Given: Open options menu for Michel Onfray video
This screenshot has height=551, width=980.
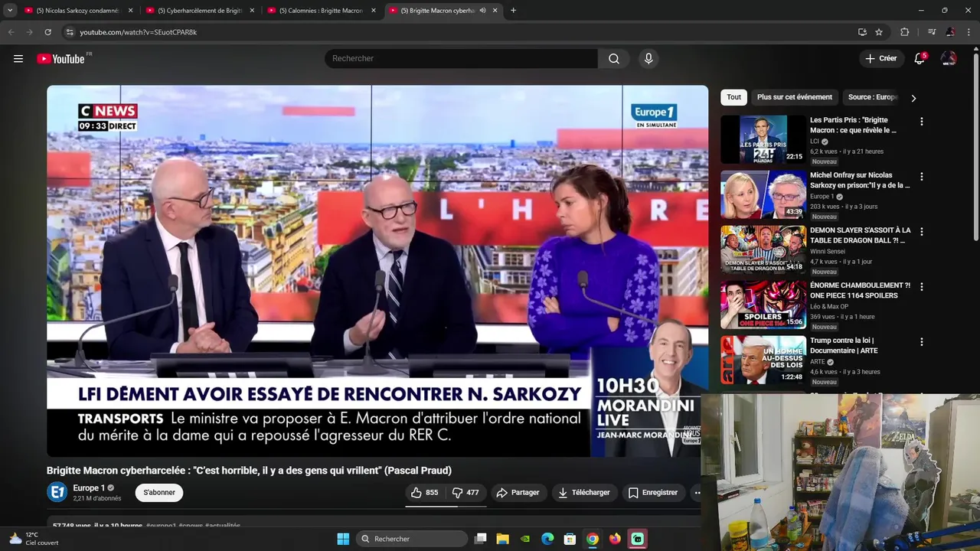Looking at the screenshot, I should [922, 177].
